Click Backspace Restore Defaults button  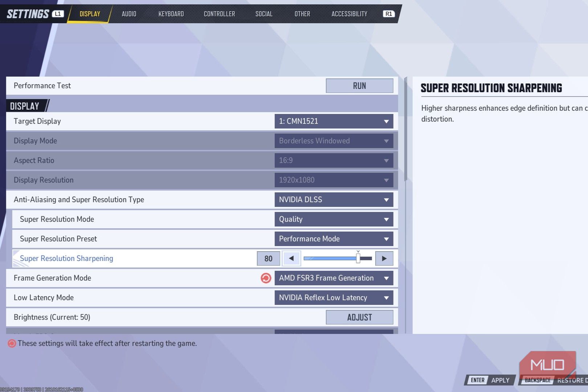point(554,380)
